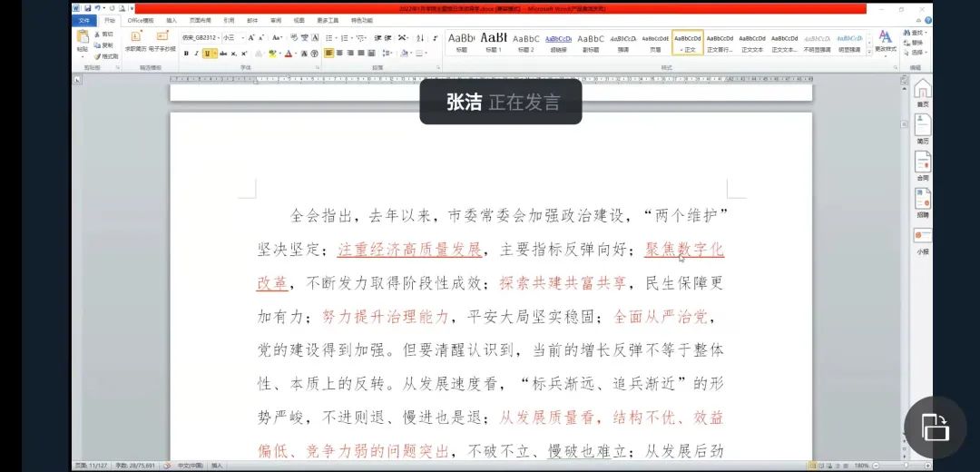980x472 pixels.
Task: Click the floating screen share button
Action: coord(935,426)
